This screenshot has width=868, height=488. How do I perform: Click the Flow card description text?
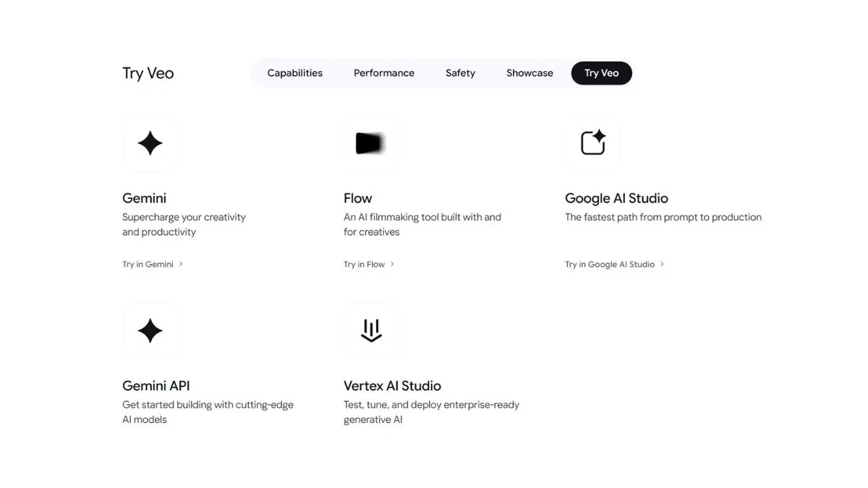tap(422, 224)
